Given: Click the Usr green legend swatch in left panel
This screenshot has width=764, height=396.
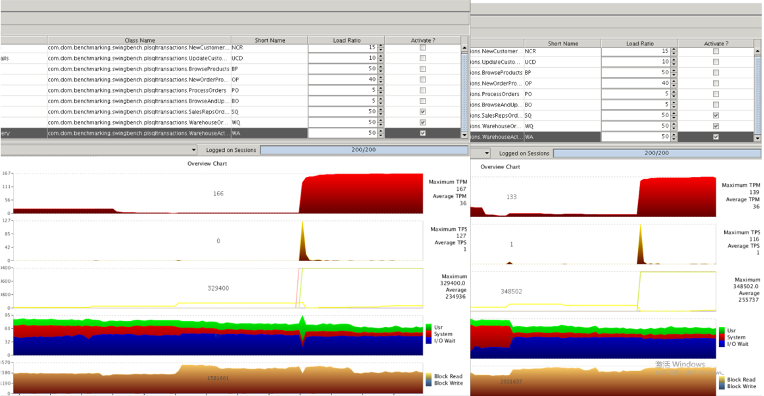Looking at the screenshot, I should [x=428, y=327].
